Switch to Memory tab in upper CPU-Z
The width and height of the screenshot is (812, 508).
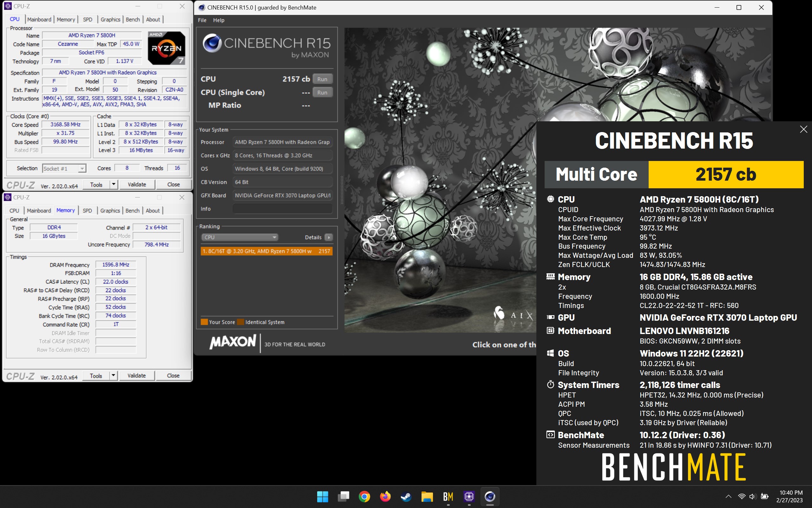pos(66,19)
